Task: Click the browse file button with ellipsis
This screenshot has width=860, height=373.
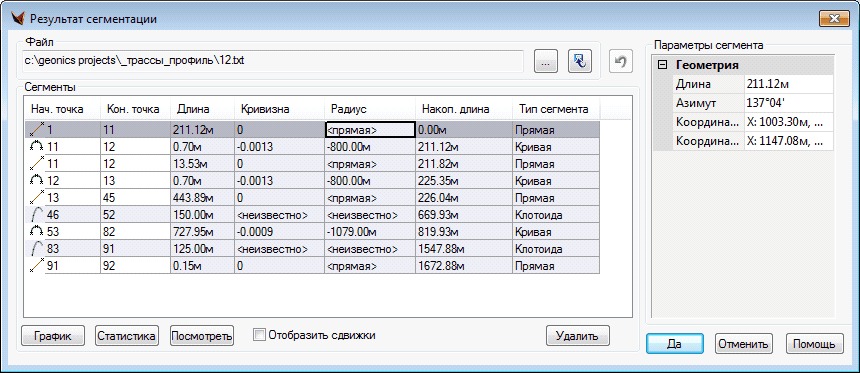Action: tap(546, 61)
